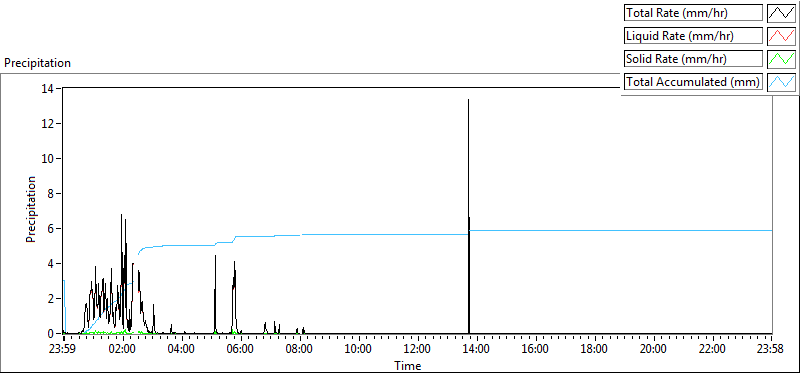The image size is (800, 373).
Task: Click the 06:00 time axis tick label
Action: tap(241, 350)
